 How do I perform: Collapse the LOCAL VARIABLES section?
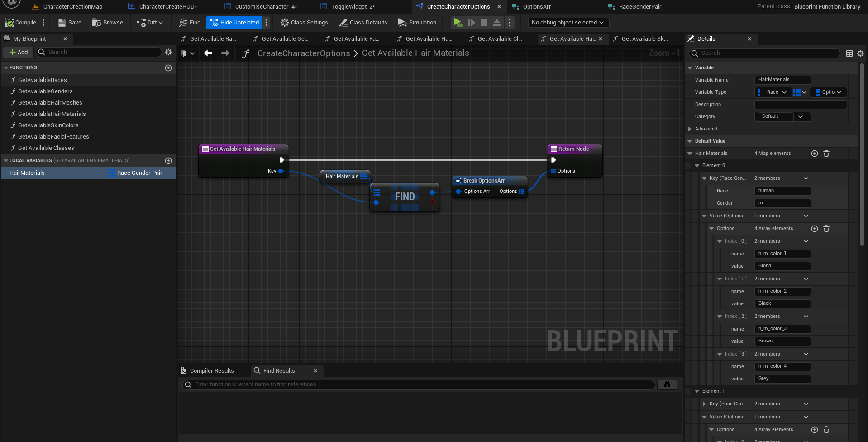[6, 161]
